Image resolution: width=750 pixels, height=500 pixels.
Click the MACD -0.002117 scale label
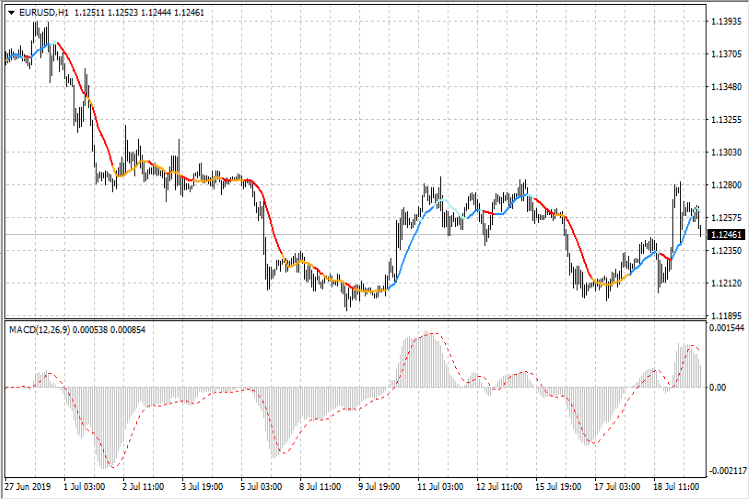[727, 471]
